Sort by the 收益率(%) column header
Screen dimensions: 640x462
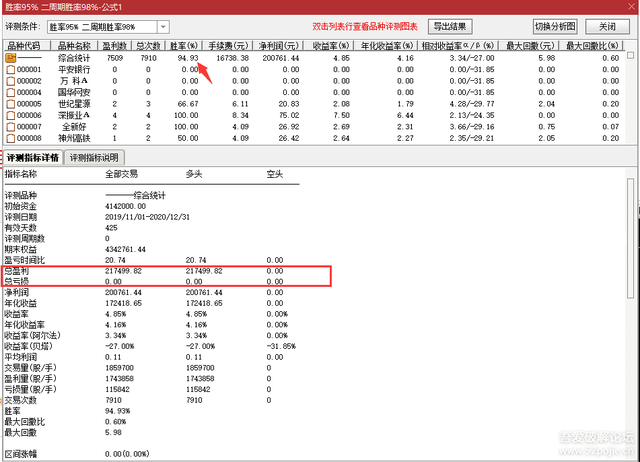coord(330,46)
